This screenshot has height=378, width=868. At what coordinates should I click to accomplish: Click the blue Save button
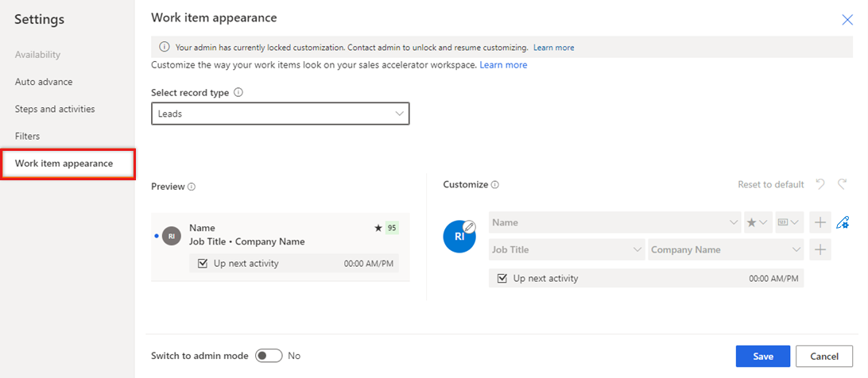pos(762,357)
